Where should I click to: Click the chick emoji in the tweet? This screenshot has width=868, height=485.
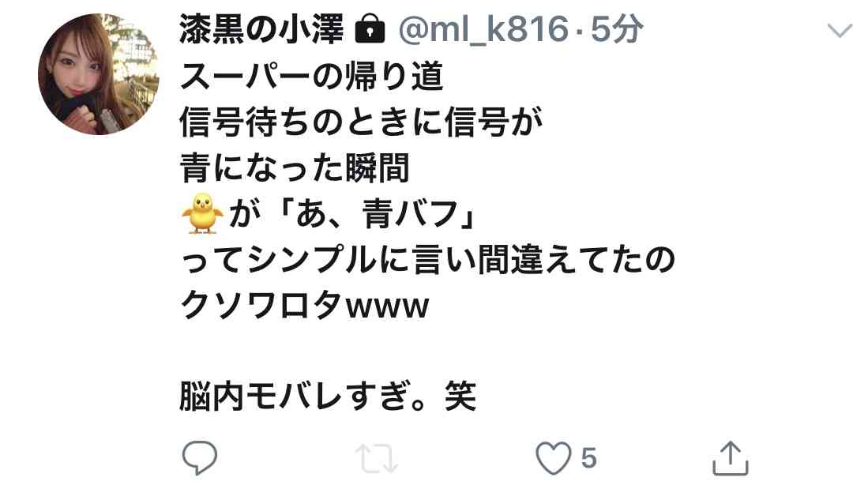click(x=203, y=213)
